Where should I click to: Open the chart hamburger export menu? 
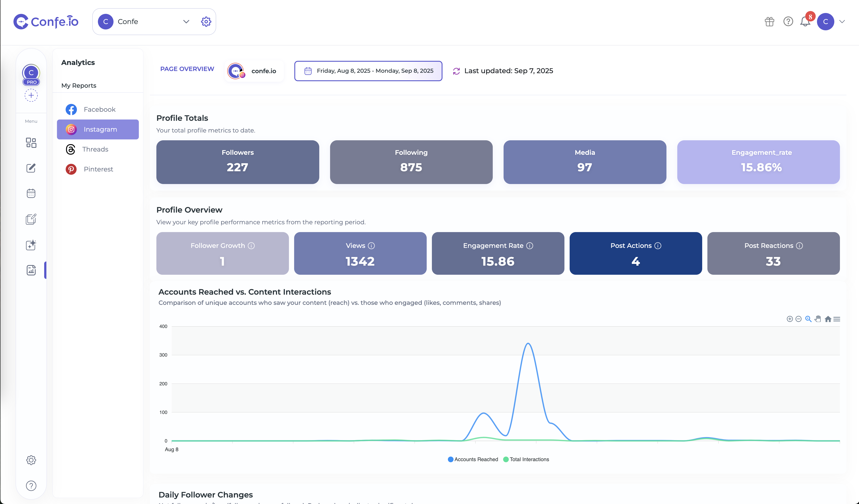coord(837,319)
